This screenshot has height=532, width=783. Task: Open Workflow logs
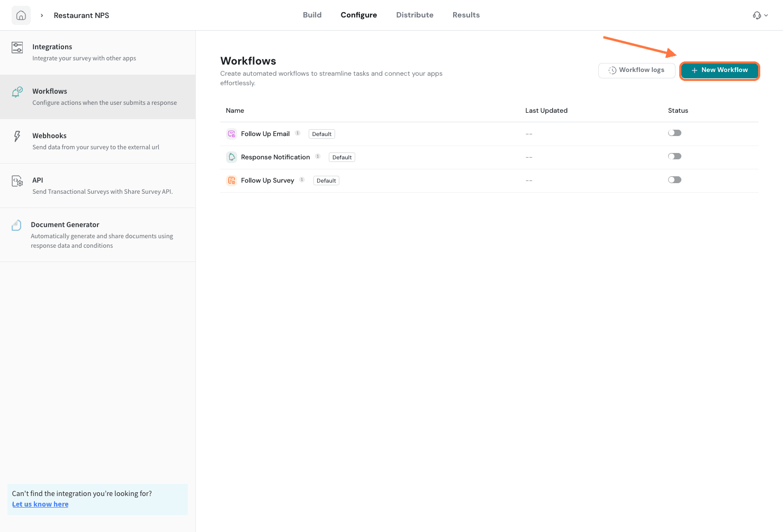click(x=636, y=70)
